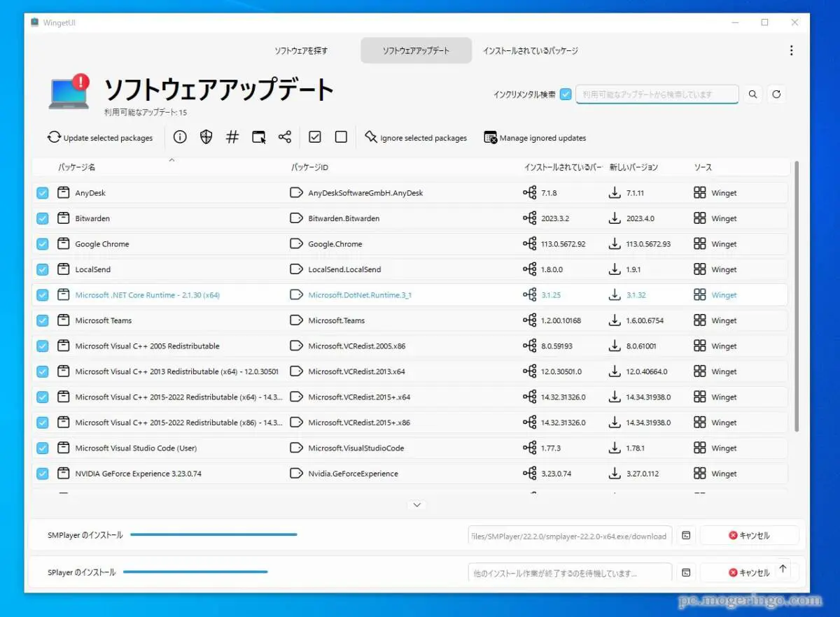Select the ソフトウェアアップデート tab
This screenshot has height=617, width=840.
[416, 51]
